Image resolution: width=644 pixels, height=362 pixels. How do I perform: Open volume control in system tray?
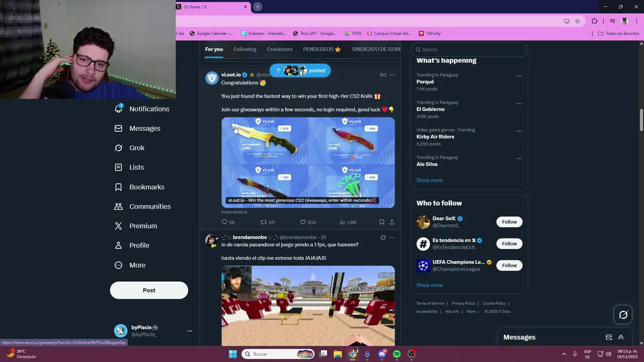pyautogui.click(x=608, y=354)
